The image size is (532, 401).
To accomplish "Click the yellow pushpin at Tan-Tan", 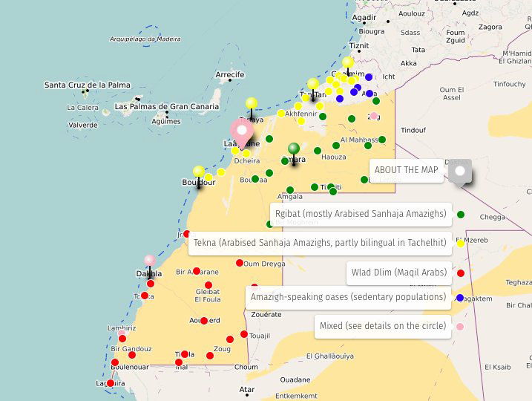I will [313, 84].
